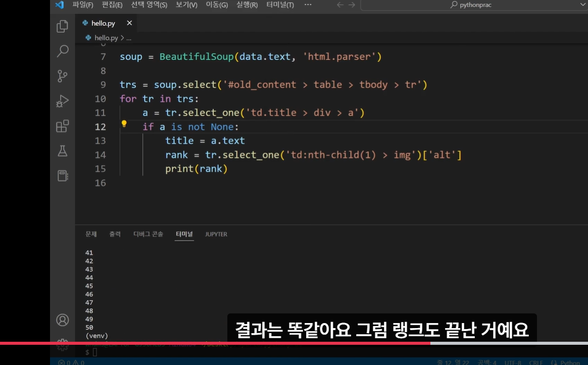The image size is (588, 365).
Task: Click hello.py in the breadcrumb
Action: point(106,38)
